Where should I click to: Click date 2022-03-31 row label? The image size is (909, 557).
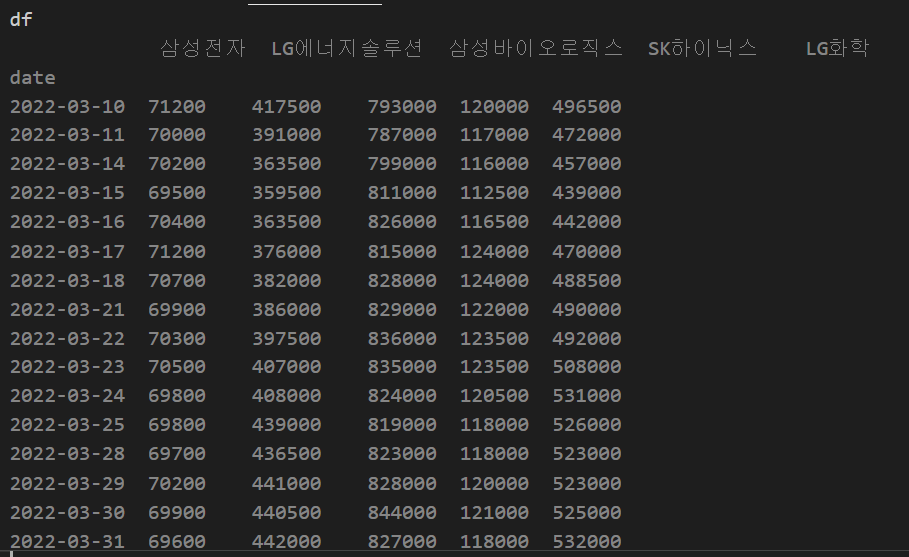[x=67, y=542]
